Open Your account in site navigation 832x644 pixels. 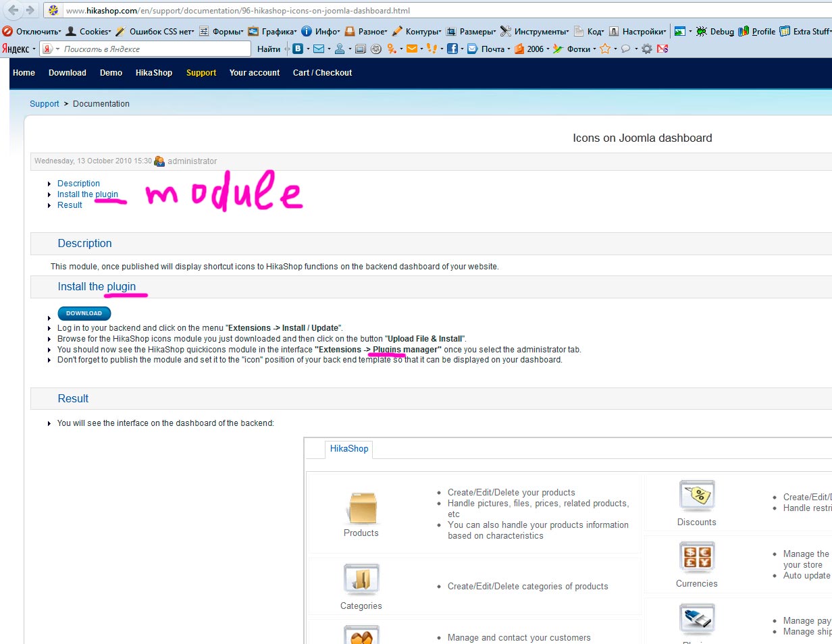point(255,73)
